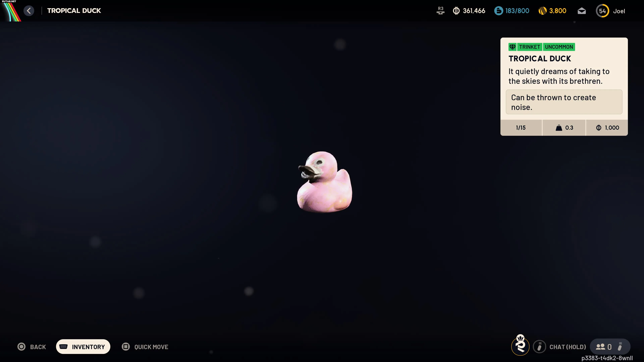Open the mail envelope icon

[x=581, y=11]
